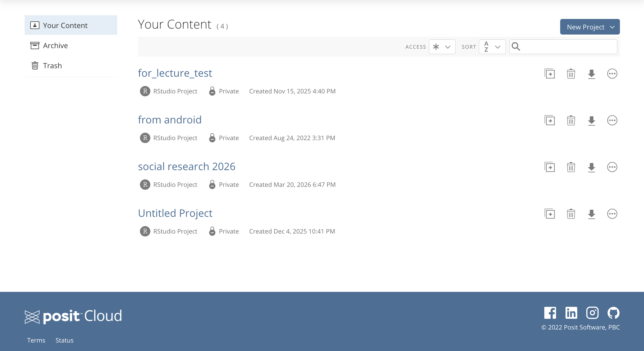Open the Sort order dropdown

tap(492, 47)
